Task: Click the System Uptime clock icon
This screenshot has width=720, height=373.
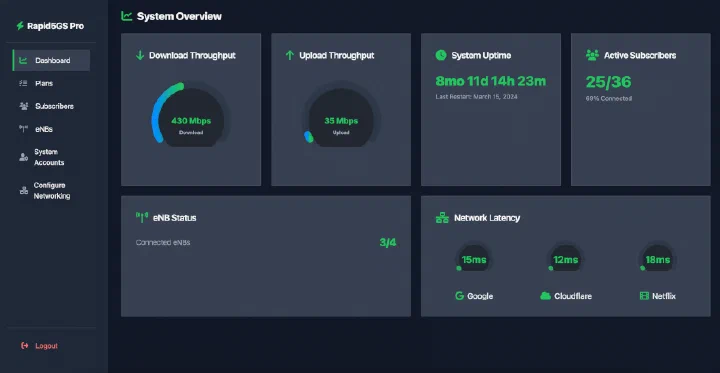Action: (441, 56)
